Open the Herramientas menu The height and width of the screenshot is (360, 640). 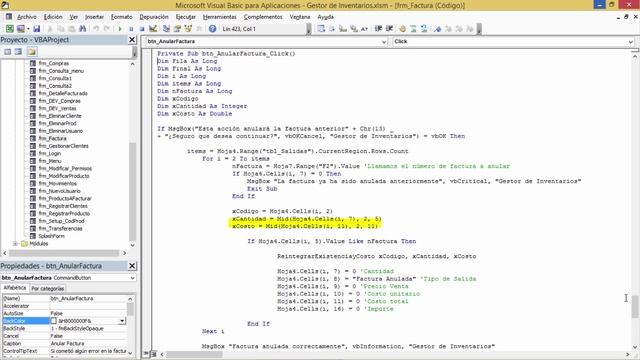220,17
